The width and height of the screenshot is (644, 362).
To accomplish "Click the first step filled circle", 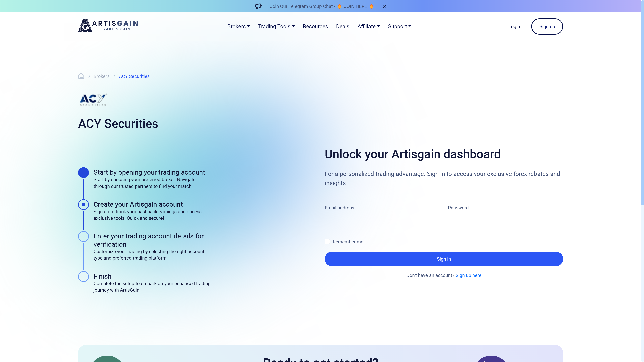I will pyautogui.click(x=84, y=173).
